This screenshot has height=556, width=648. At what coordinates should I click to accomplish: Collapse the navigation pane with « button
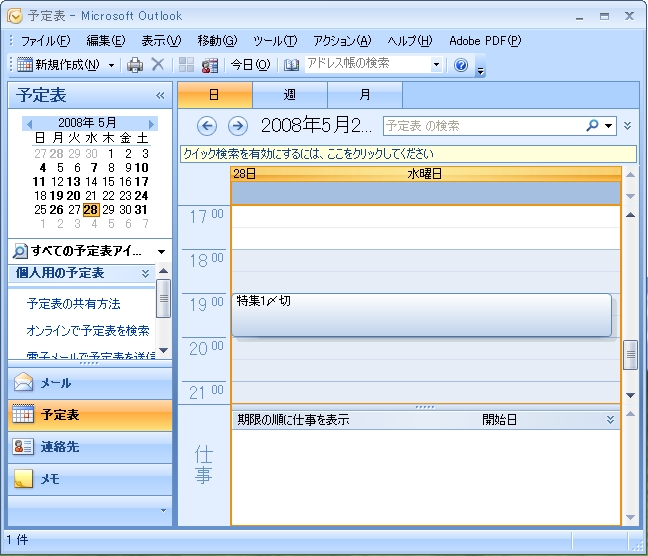(x=160, y=95)
